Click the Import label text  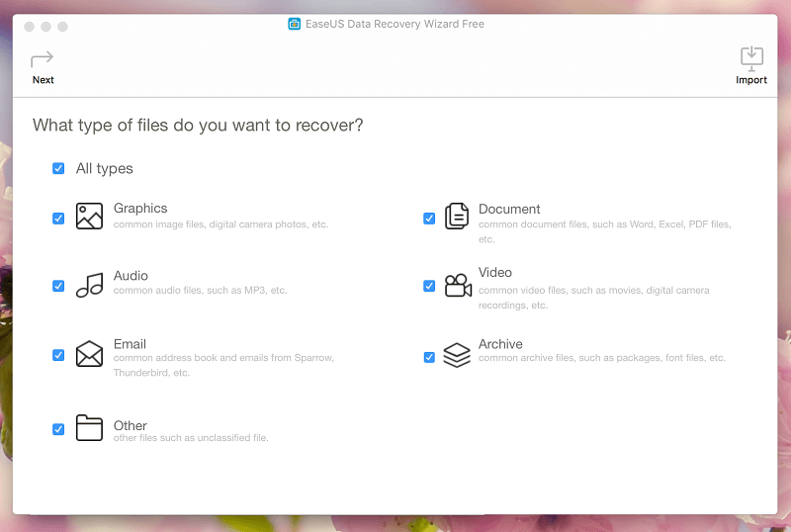pos(751,80)
